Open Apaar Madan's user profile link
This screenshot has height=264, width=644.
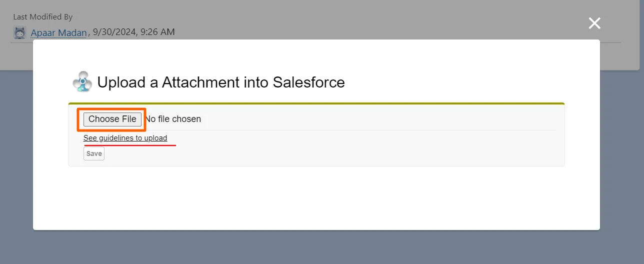(x=58, y=32)
